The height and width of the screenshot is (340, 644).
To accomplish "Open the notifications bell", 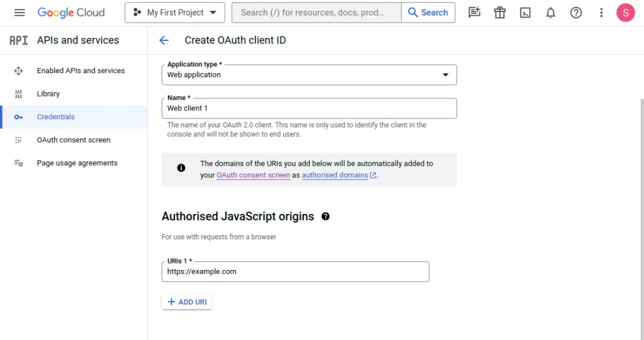I will [x=551, y=13].
